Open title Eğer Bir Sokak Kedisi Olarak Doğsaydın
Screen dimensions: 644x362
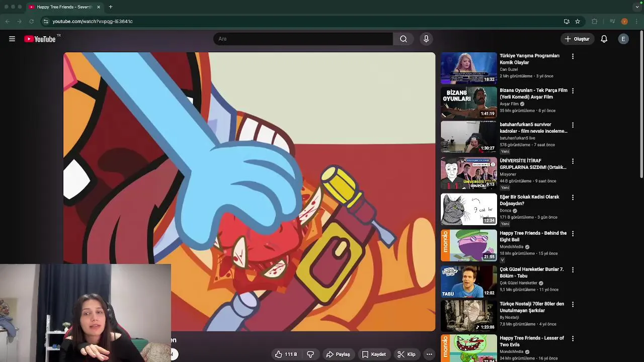529,200
